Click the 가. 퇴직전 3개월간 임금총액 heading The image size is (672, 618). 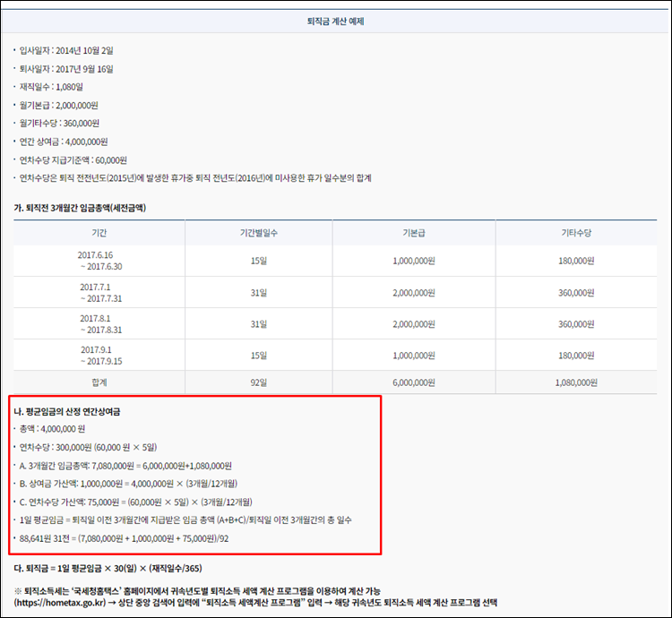(x=80, y=208)
